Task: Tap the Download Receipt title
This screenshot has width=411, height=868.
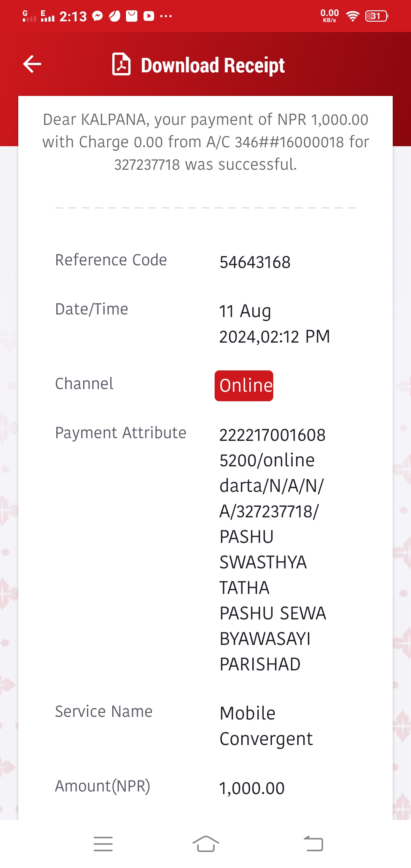Action: tap(213, 65)
